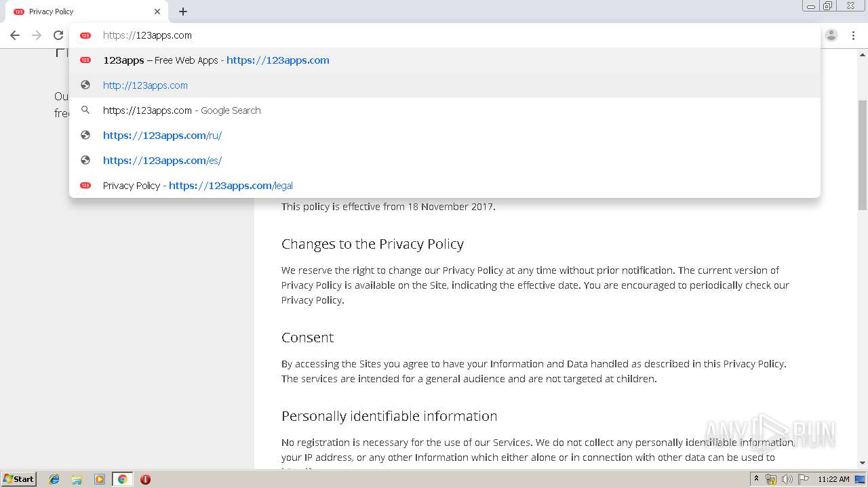Reload the current page
The width and height of the screenshot is (868, 488).
tap(58, 35)
